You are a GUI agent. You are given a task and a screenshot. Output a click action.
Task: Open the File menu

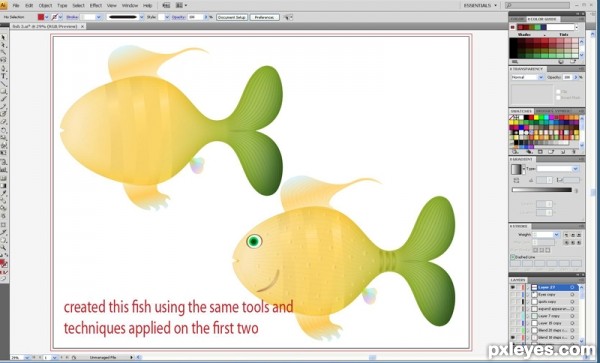(16, 6)
